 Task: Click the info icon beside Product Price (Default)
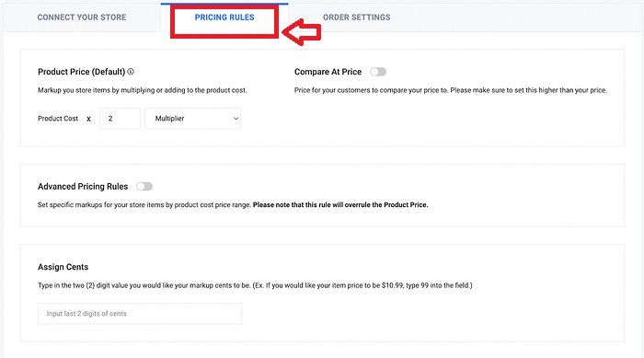click(131, 72)
